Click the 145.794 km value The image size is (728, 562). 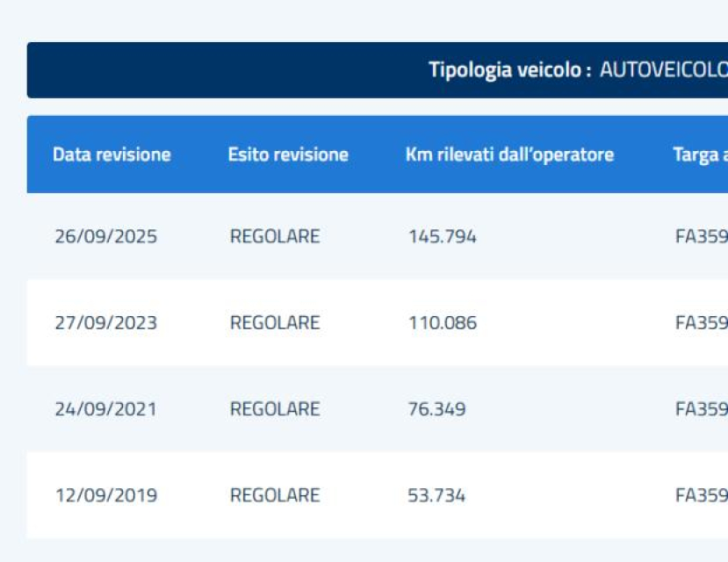[x=442, y=237]
